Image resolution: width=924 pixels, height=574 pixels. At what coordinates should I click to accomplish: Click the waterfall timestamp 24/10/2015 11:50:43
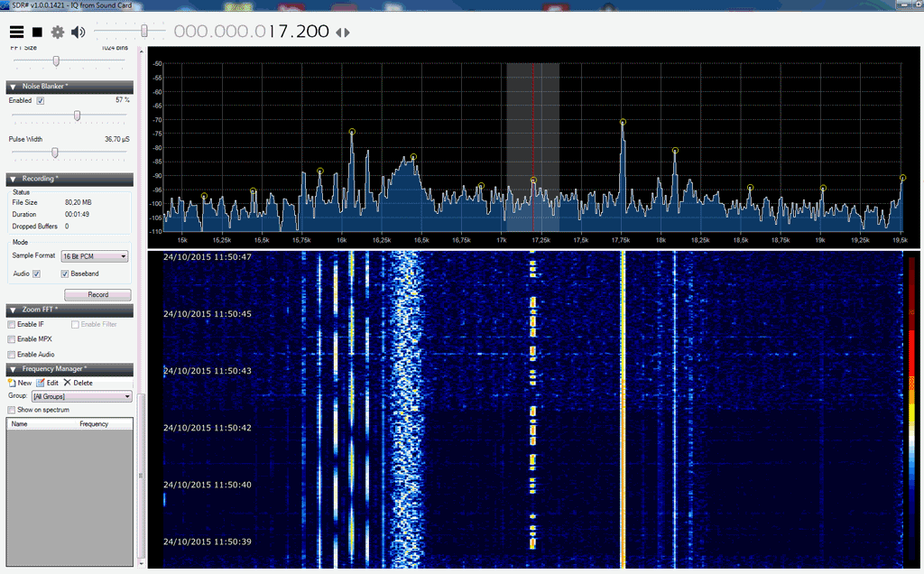(208, 371)
